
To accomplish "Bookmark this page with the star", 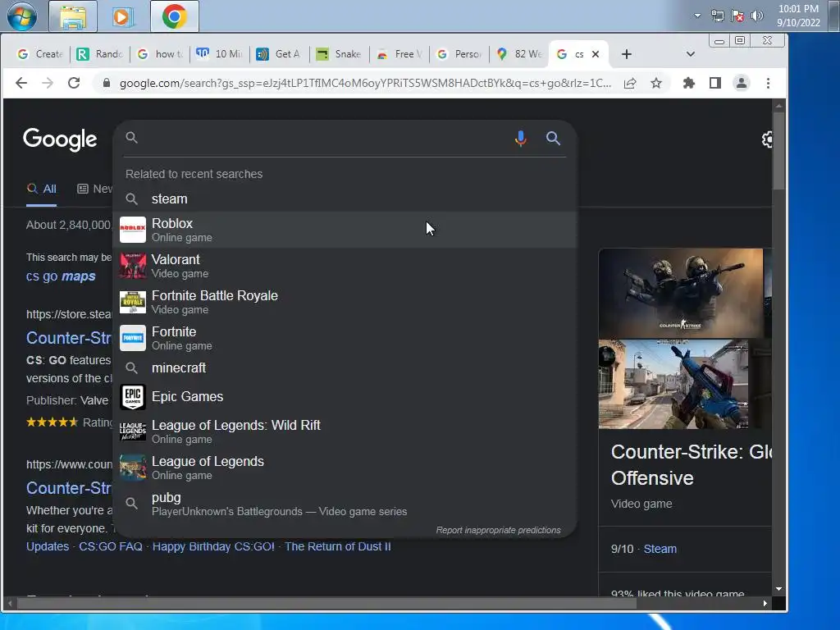I will coord(656,83).
